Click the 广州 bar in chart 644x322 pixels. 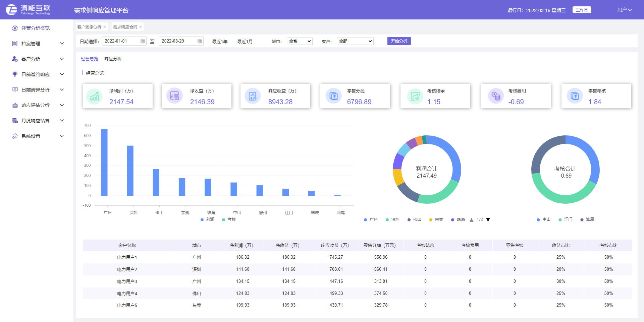104,162
